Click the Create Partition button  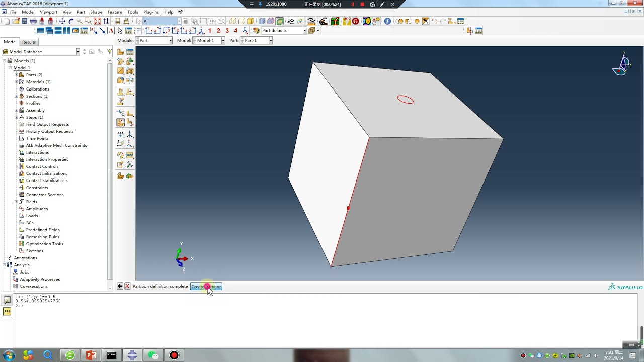(x=206, y=286)
